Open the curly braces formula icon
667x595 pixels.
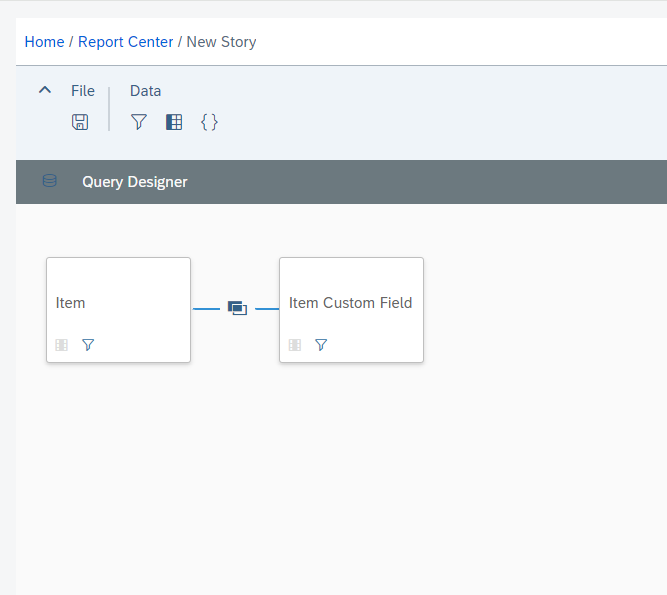point(209,122)
